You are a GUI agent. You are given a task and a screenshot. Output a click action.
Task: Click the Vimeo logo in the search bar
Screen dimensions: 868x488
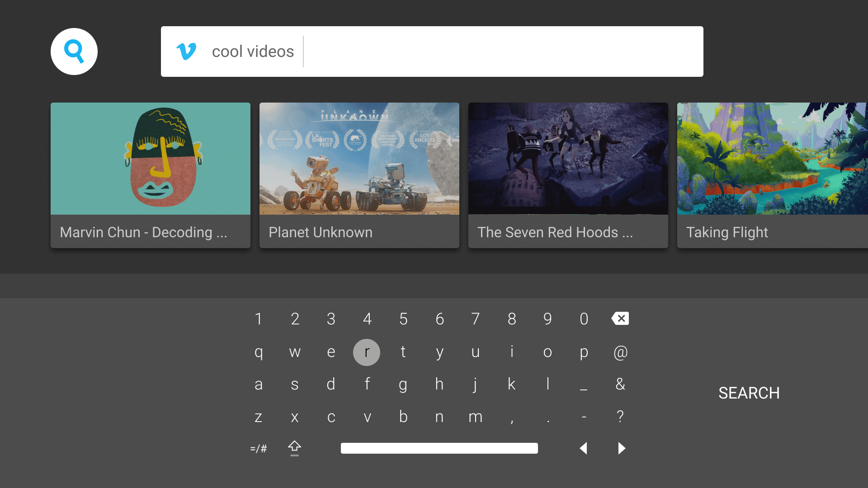click(x=186, y=52)
